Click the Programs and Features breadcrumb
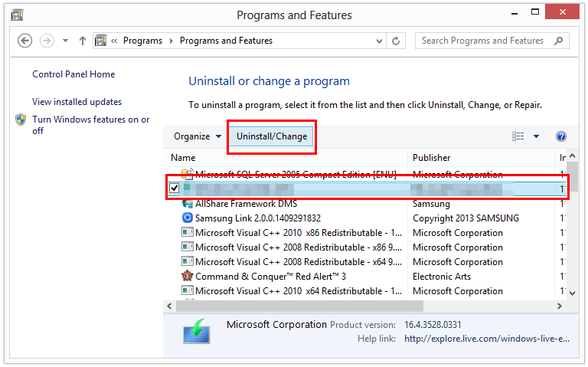Viewport: 588px width, 367px height. [x=226, y=41]
